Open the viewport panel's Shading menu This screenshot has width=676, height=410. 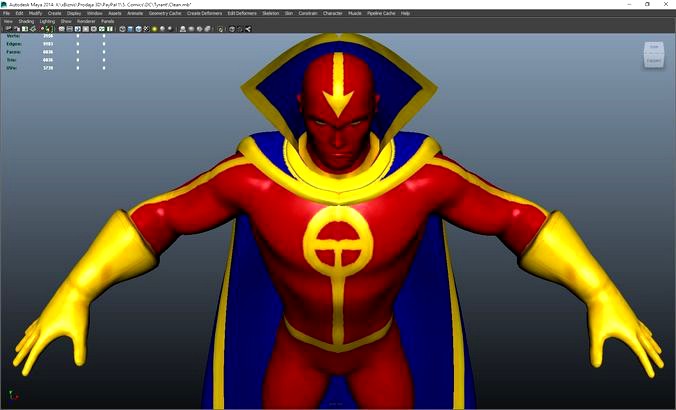click(x=26, y=21)
